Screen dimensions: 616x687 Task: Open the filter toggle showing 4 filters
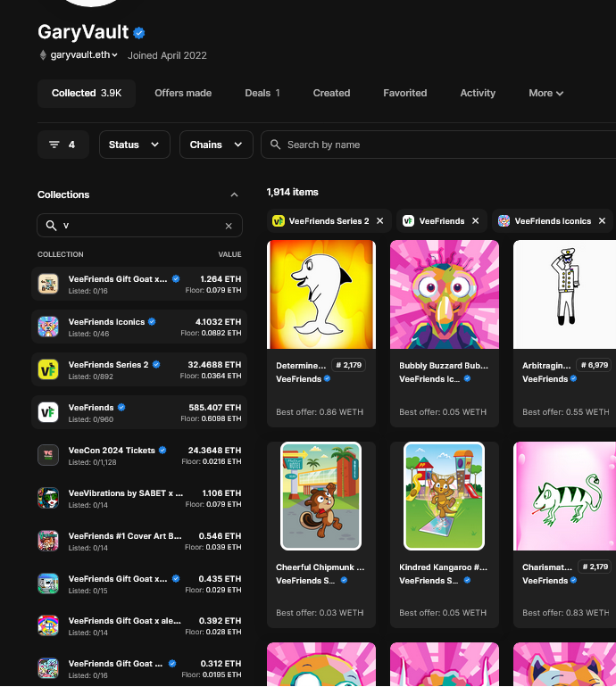pyautogui.click(x=63, y=145)
